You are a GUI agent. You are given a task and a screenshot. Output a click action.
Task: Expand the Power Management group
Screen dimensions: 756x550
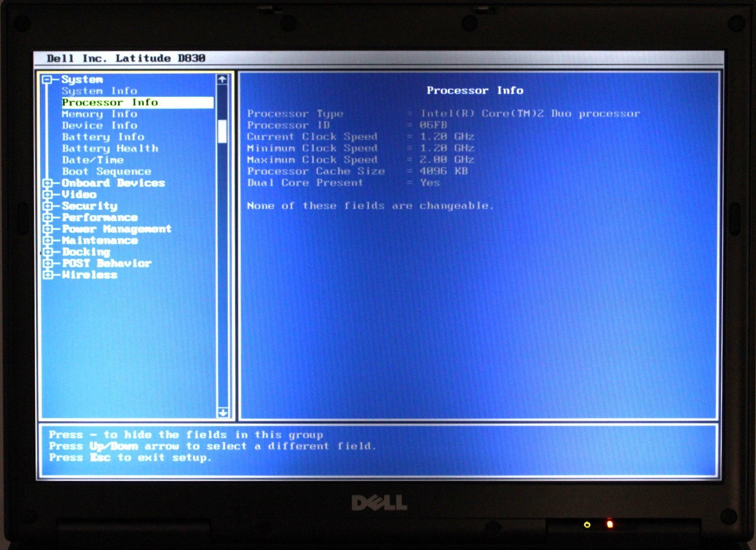(x=48, y=229)
